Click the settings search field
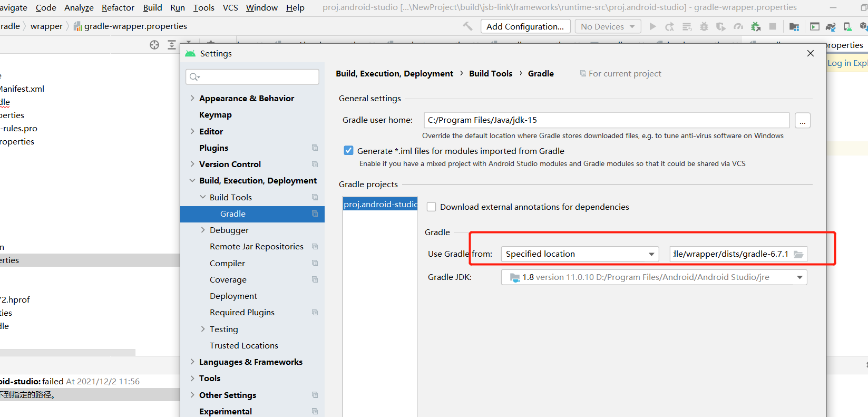 pyautogui.click(x=252, y=77)
